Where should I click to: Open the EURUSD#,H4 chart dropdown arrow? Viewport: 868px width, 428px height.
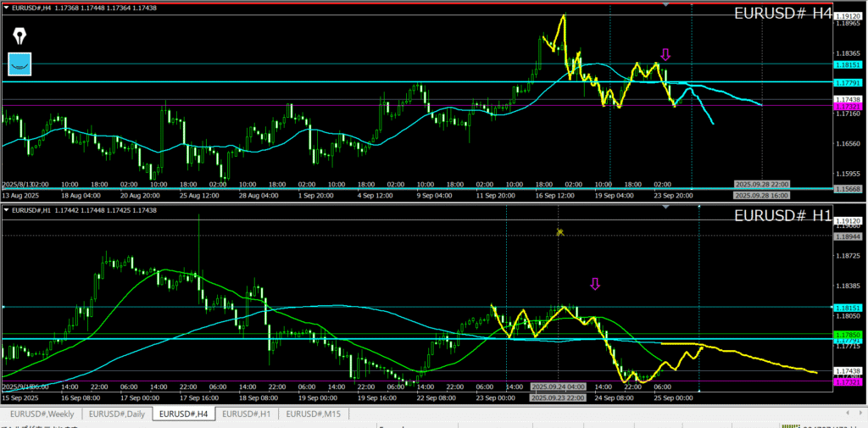7,8
